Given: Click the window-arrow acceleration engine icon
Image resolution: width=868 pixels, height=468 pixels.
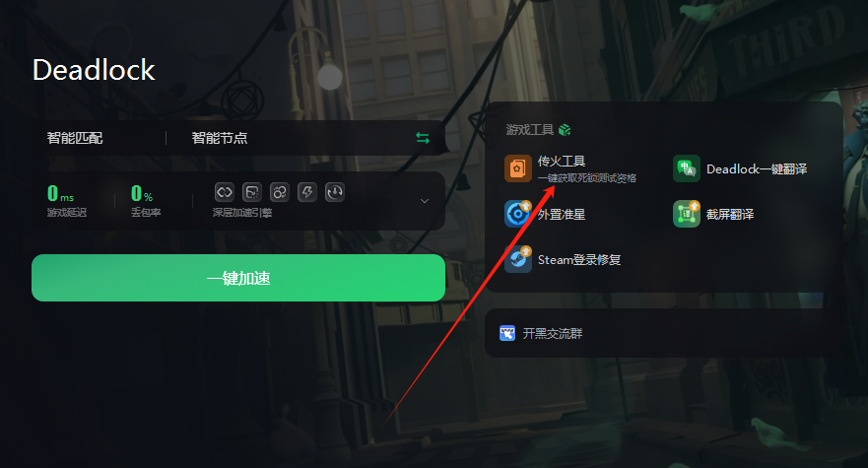Looking at the screenshot, I should point(252,192).
